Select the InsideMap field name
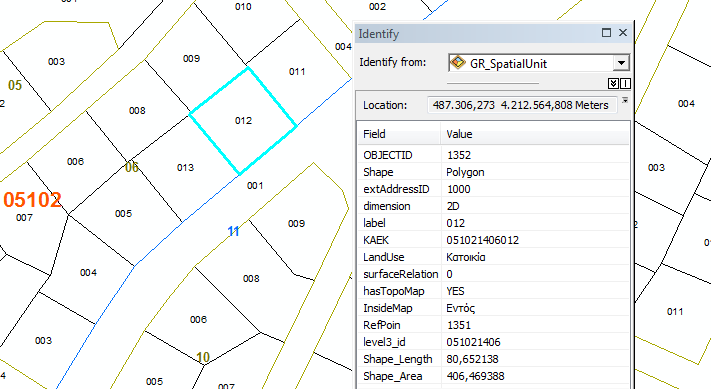 tap(388, 308)
